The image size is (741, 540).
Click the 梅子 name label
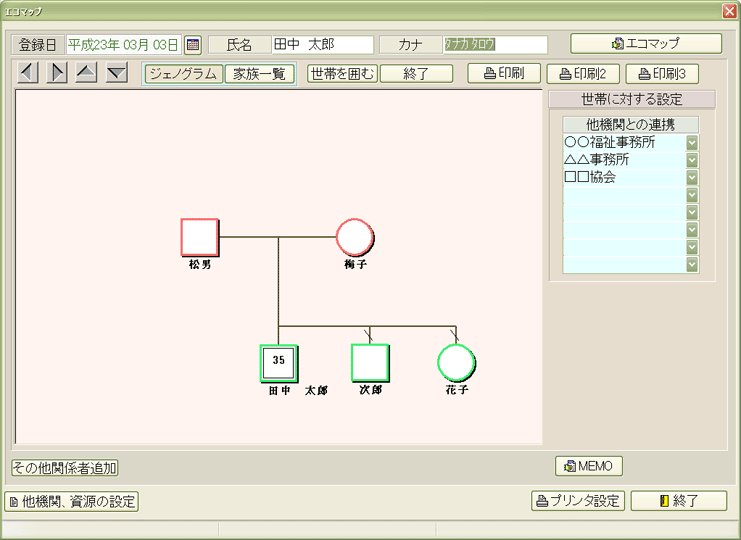[x=355, y=264]
